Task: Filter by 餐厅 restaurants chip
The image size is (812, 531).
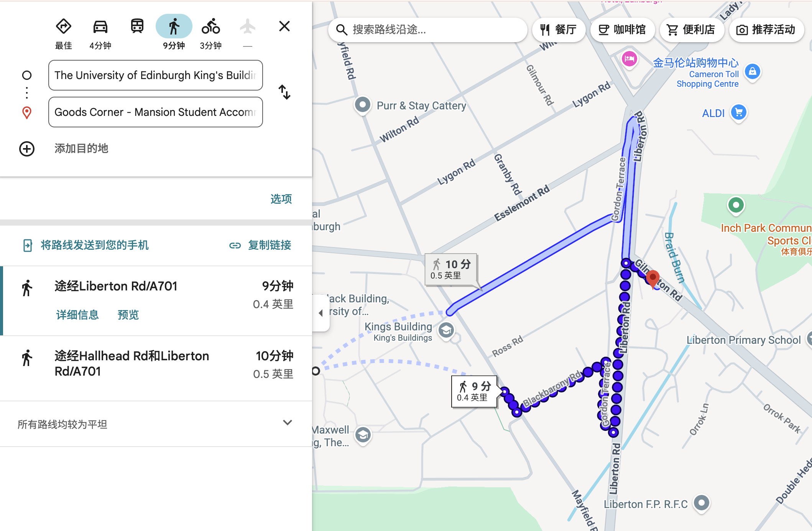Action: click(x=559, y=30)
